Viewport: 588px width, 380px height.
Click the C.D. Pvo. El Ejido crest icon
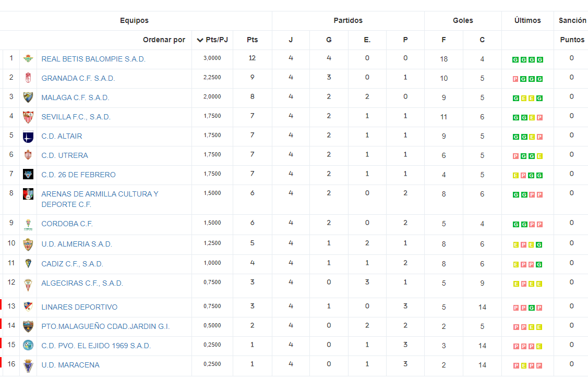tap(28, 345)
